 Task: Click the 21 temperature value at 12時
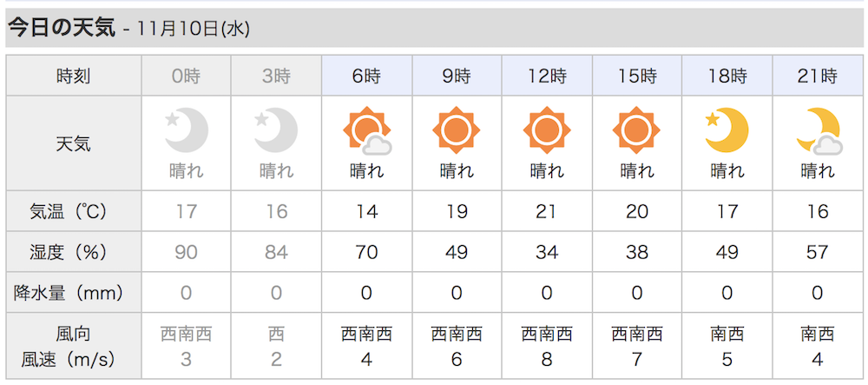[x=547, y=211]
